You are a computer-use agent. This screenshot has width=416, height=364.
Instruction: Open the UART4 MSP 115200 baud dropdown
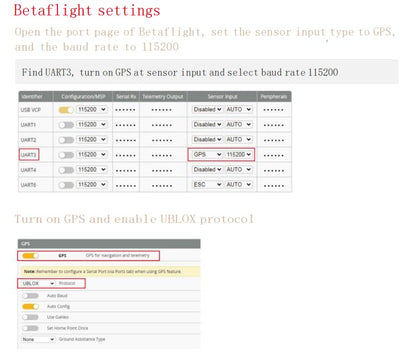click(92, 170)
